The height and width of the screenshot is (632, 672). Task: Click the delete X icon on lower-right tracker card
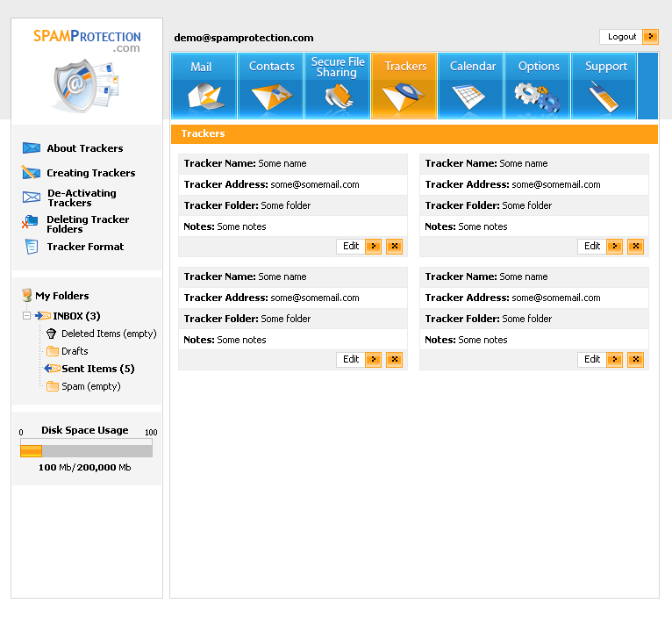635,359
